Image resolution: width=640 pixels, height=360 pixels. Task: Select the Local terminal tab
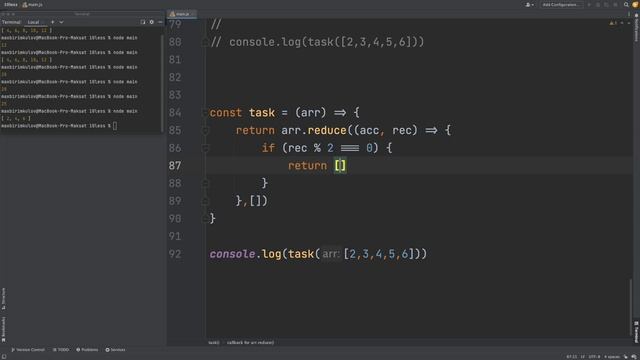[33, 22]
